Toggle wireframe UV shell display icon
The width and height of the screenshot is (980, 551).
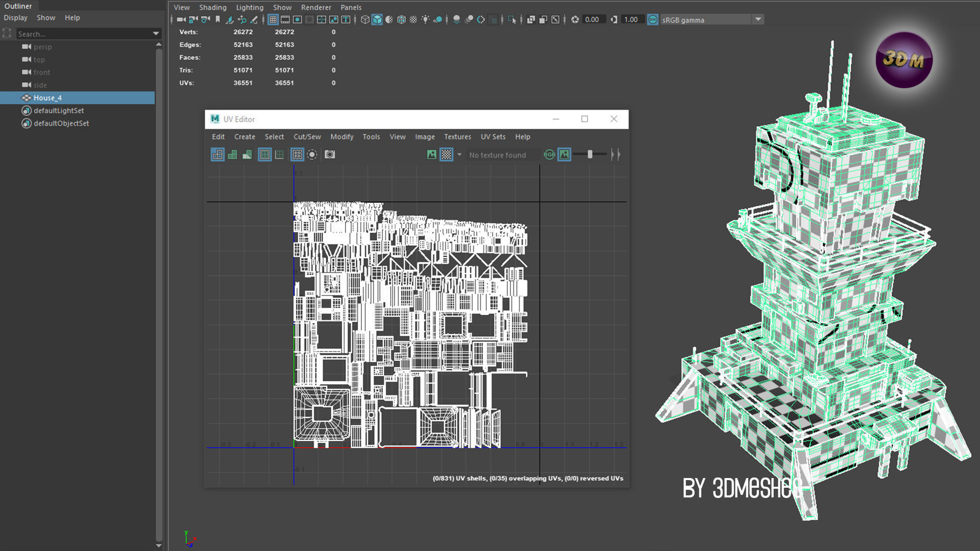218,155
